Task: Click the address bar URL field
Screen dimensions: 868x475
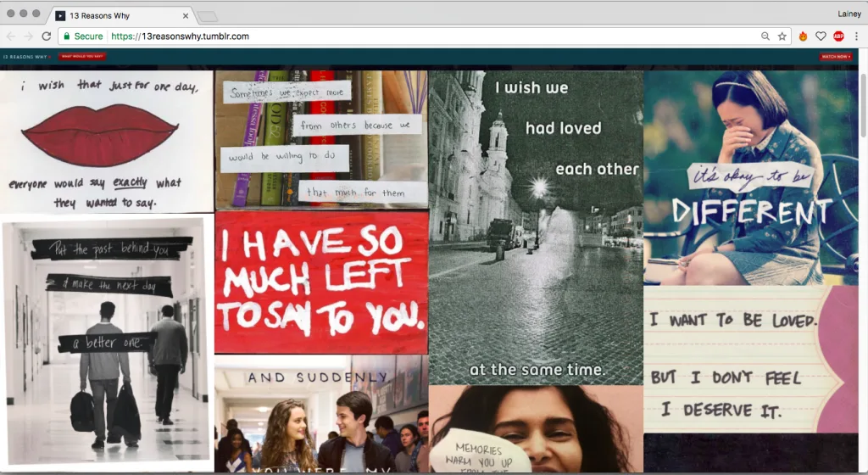Action: pyautogui.click(x=424, y=36)
